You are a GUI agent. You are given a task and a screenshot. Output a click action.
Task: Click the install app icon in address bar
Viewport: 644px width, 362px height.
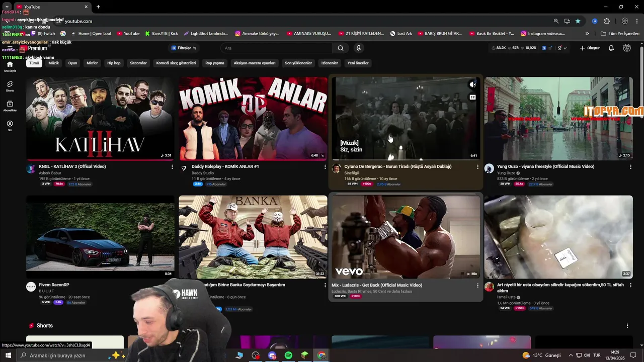point(567,21)
